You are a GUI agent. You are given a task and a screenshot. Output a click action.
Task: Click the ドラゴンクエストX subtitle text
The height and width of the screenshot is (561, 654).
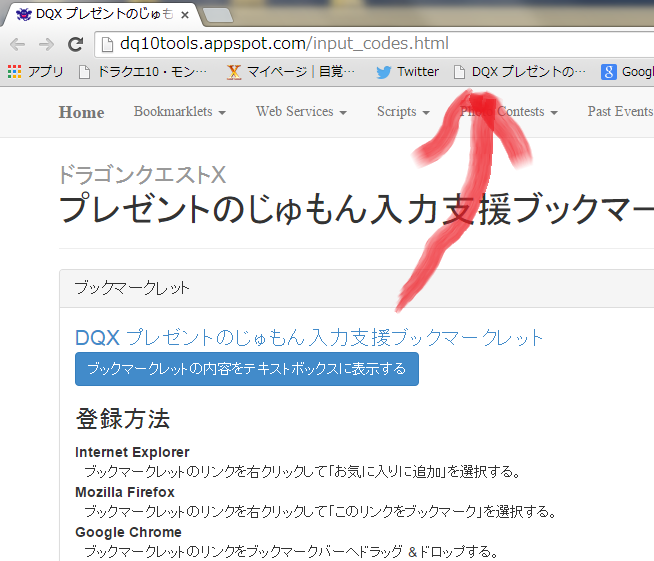pyautogui.click(x=142, y=175)
